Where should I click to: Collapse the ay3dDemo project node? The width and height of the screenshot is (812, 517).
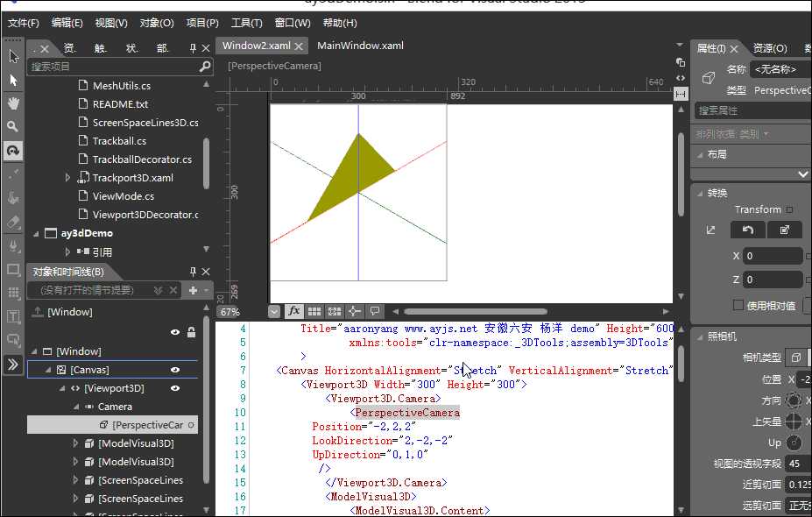pyautogui.click(x=36, y=234)
